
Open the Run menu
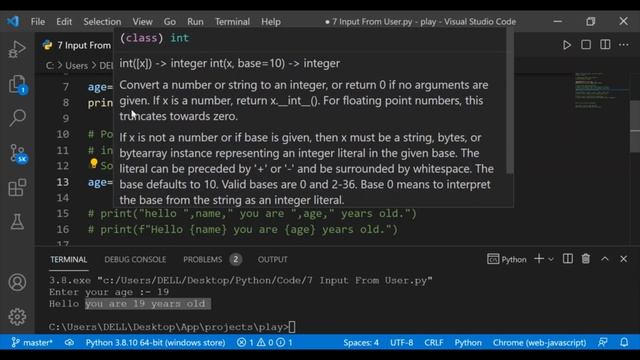coord(195,22)
